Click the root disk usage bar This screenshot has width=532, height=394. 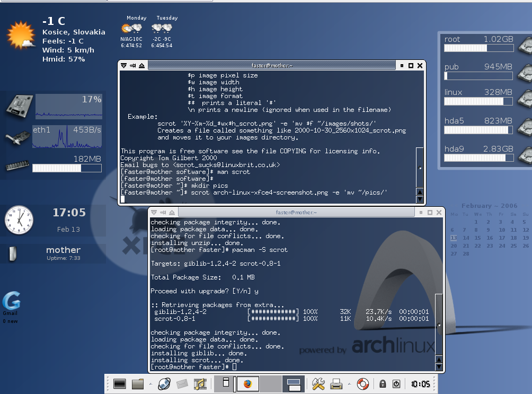[478, 48]
